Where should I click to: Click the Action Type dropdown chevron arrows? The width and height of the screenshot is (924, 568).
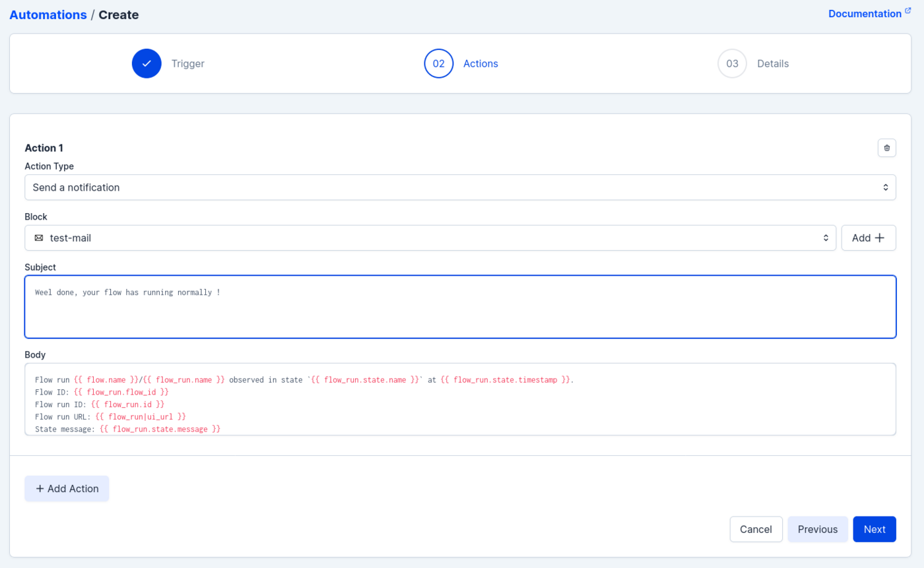pos(886,187)
